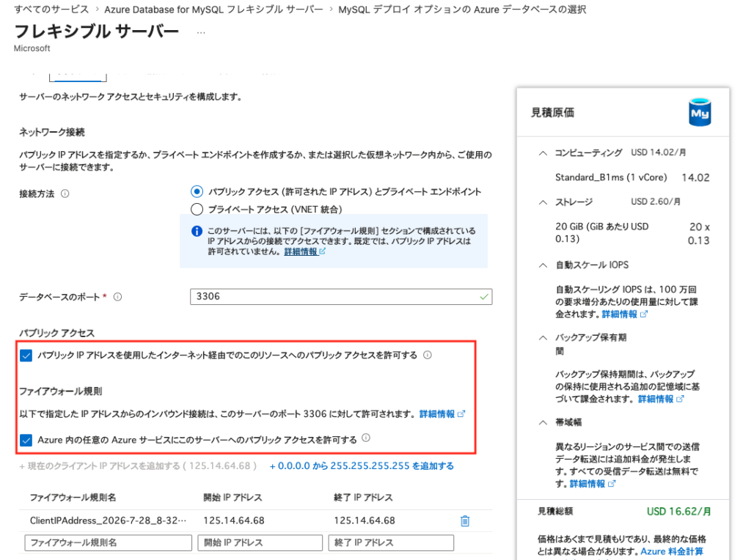
Task: Collapse the バックアップ保有期間 section
Action: 543,337
